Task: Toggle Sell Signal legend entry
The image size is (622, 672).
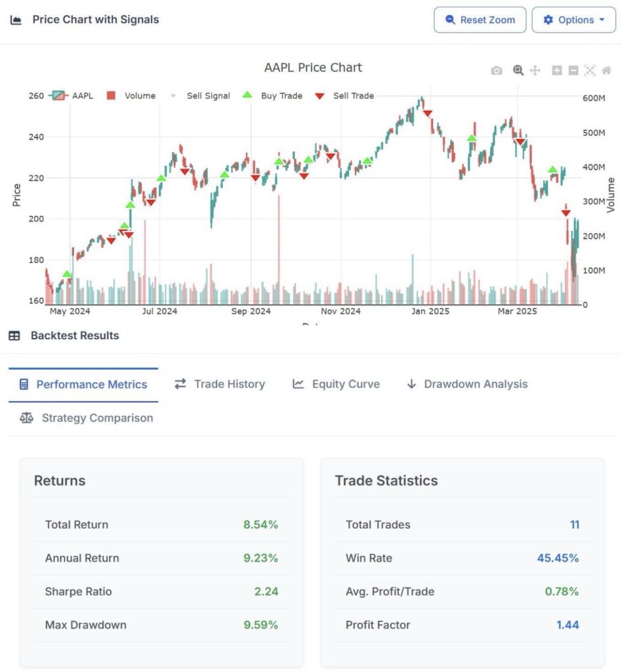Action: 201,96
